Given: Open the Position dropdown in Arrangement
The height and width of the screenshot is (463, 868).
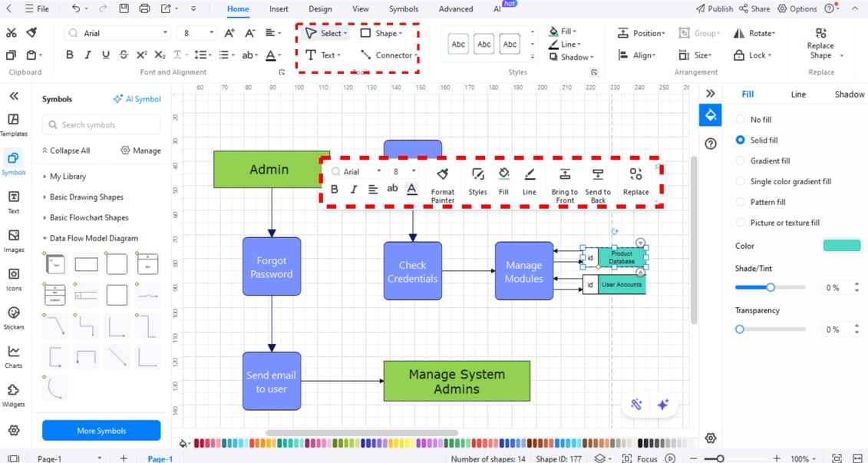Looking at the screenshot, I should point(642,33).
